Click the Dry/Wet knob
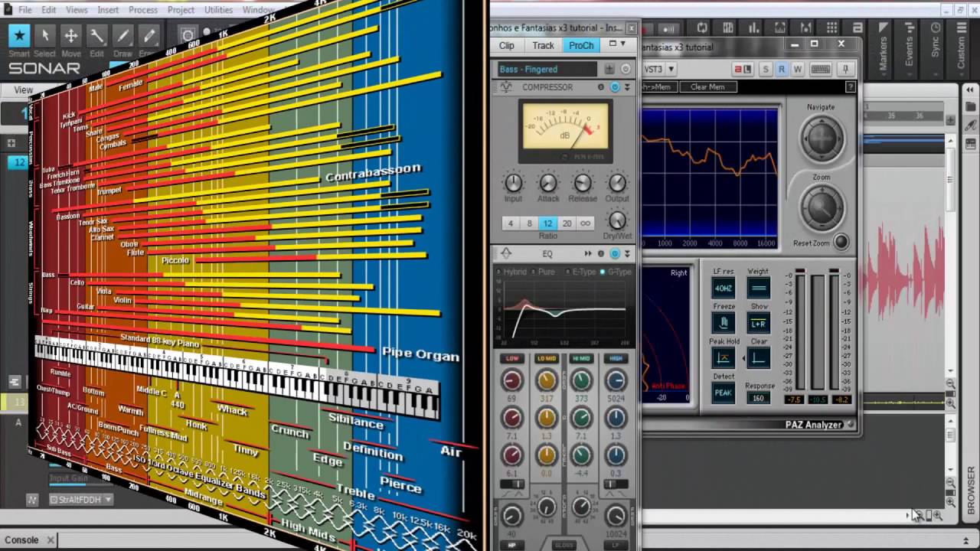Image resolution: width=980 pixels, height=551 pixels. tap(617, 220)
